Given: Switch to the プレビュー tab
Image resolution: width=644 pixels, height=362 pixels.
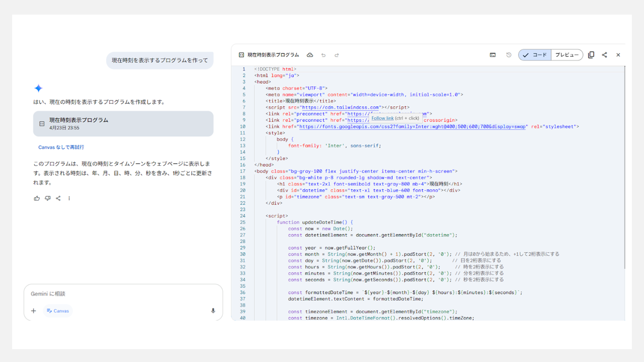Looking at the screenshot, I should 567,55.
